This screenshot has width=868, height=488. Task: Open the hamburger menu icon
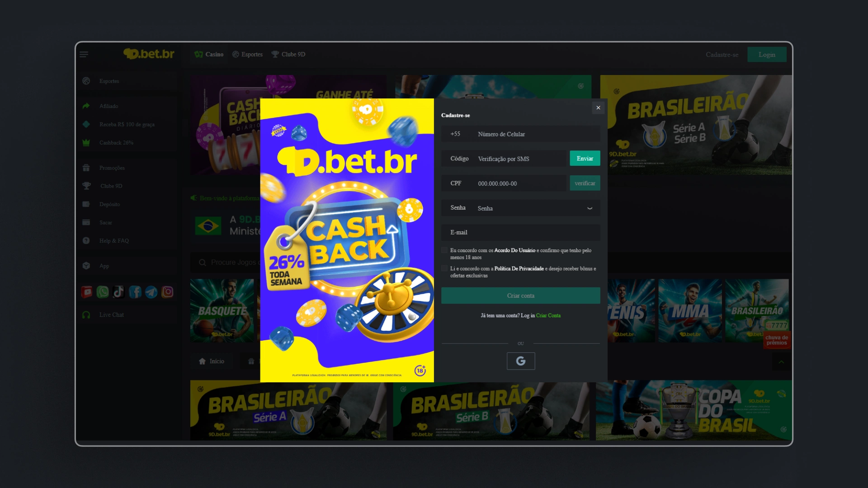tap(84, 55)
